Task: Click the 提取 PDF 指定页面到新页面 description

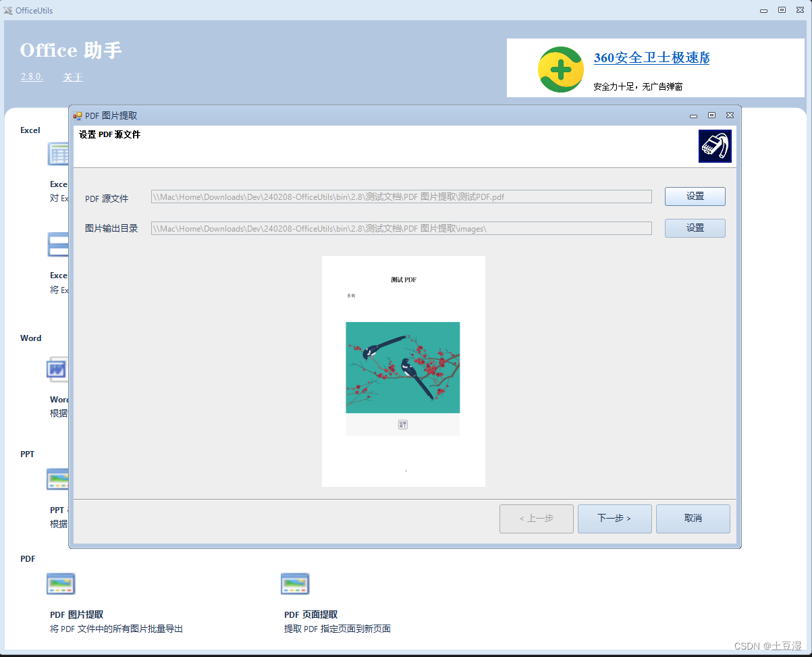Action: tap(337, 629)
